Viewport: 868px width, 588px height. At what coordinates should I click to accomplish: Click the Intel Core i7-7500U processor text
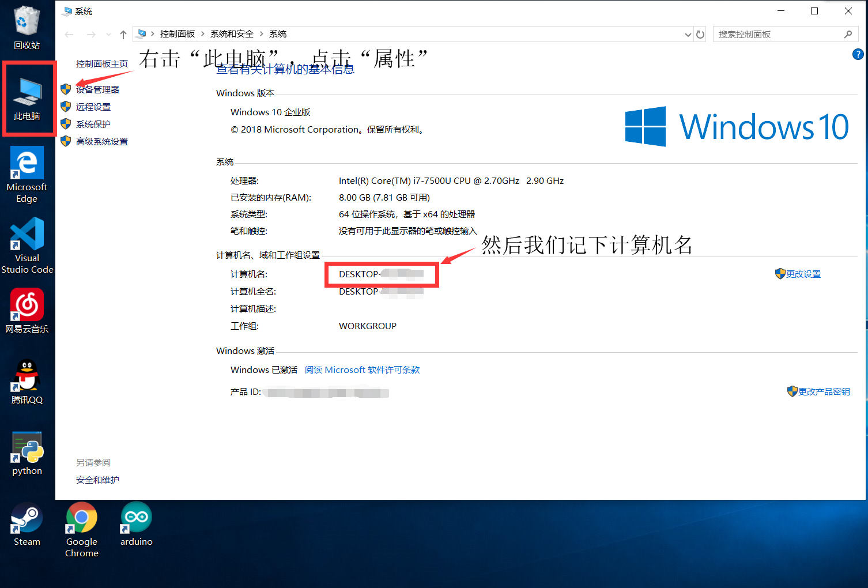pyautogui.click(x=451, y=180)
